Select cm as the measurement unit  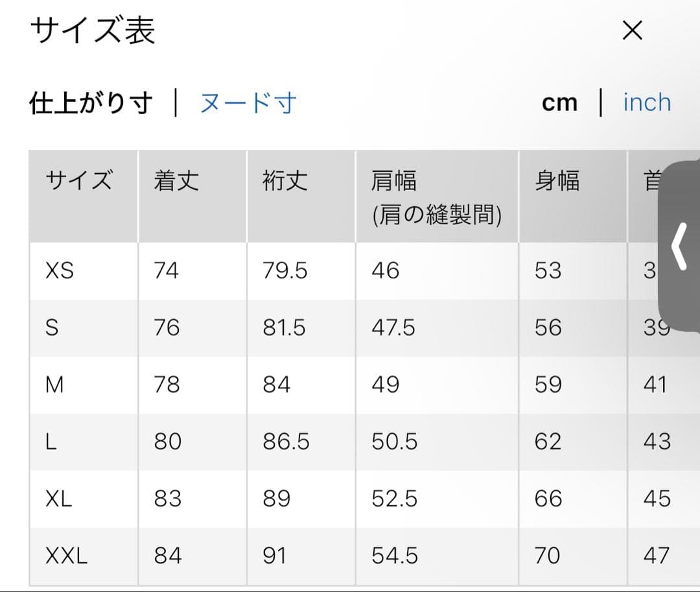pyautogui.click(x=559, y=103)
